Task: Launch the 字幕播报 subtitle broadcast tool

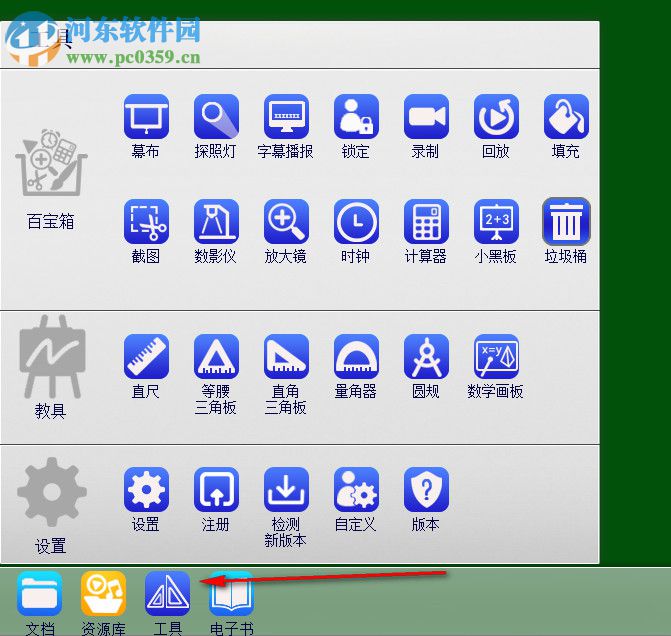Action: [286, 116]
